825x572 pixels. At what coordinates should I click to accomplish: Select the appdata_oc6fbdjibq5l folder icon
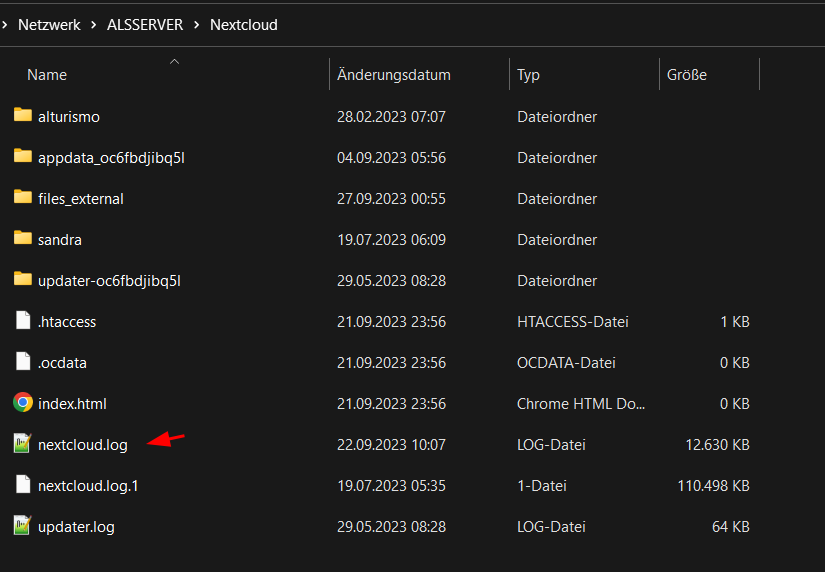click(23, 156)
